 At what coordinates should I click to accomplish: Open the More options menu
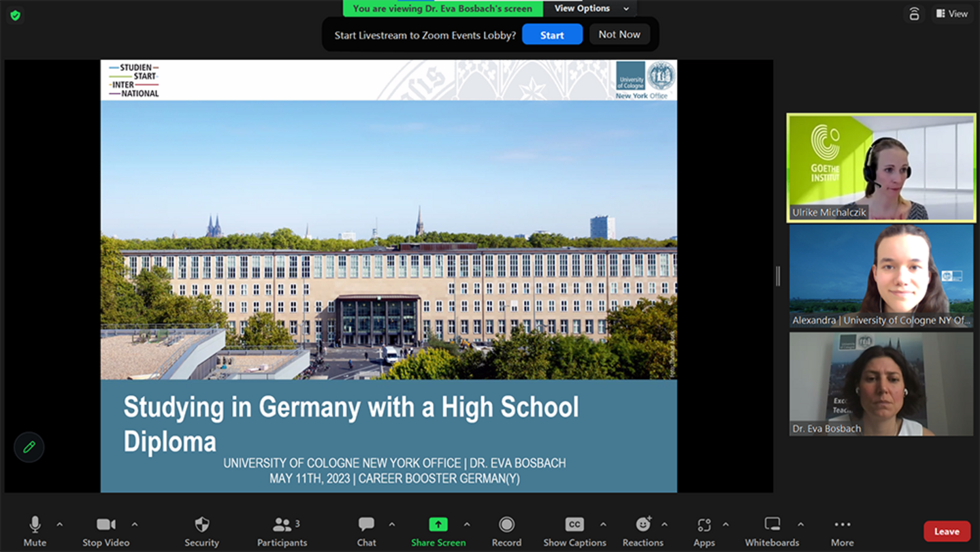tap(843, 531)
